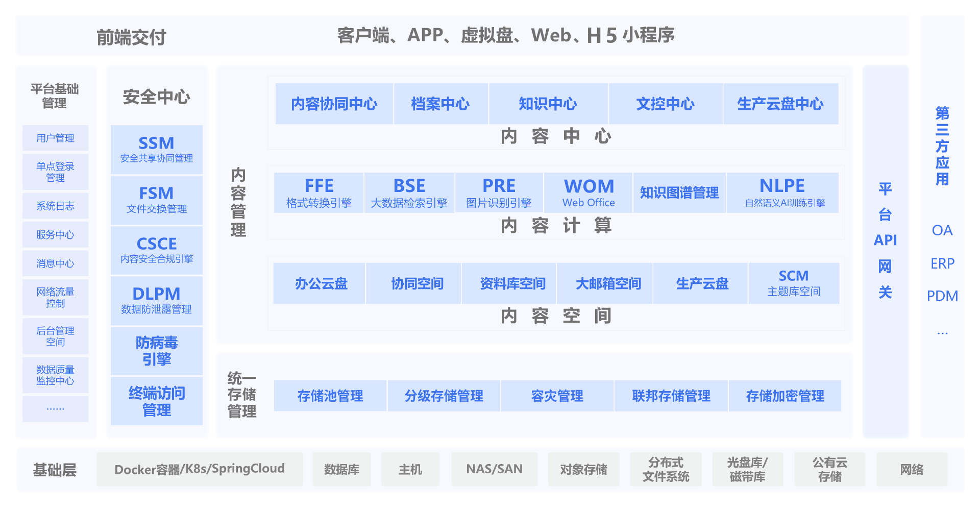This screenshot has height=507, width=980.
Task: Switch to the 档案中心 tab
Action: 440,104
